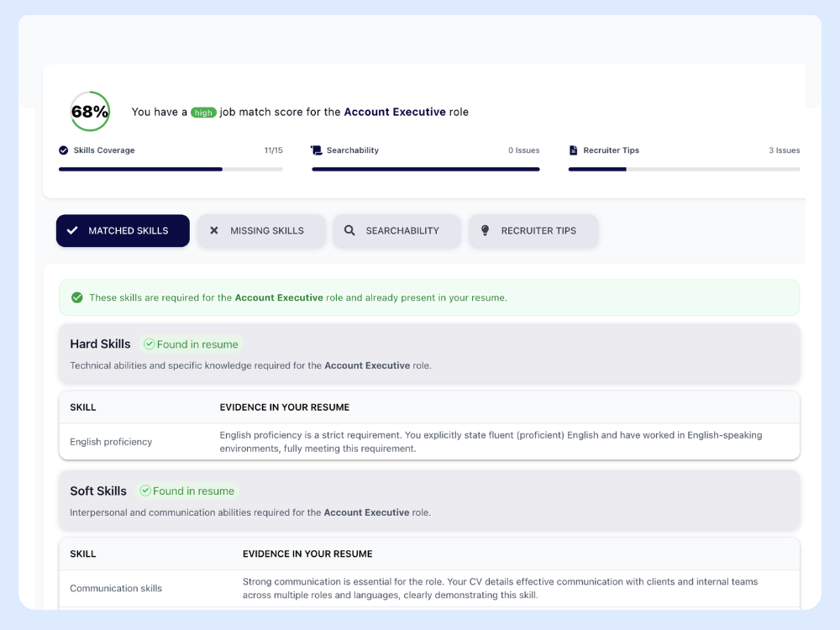Click the Searchability summary label
This screenshot has width=840, height=630.
coord(353,150)
